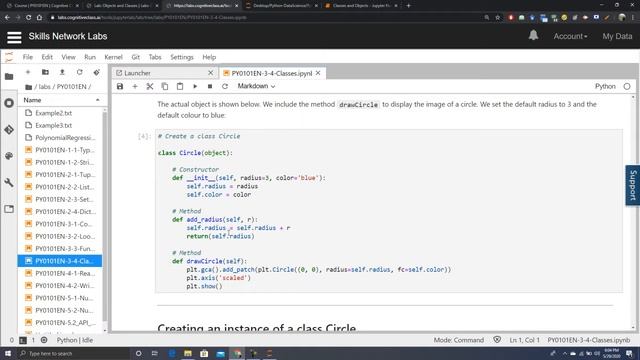
Task: Click the Git clone icon in file browser
Action: [x=96, y=72]
